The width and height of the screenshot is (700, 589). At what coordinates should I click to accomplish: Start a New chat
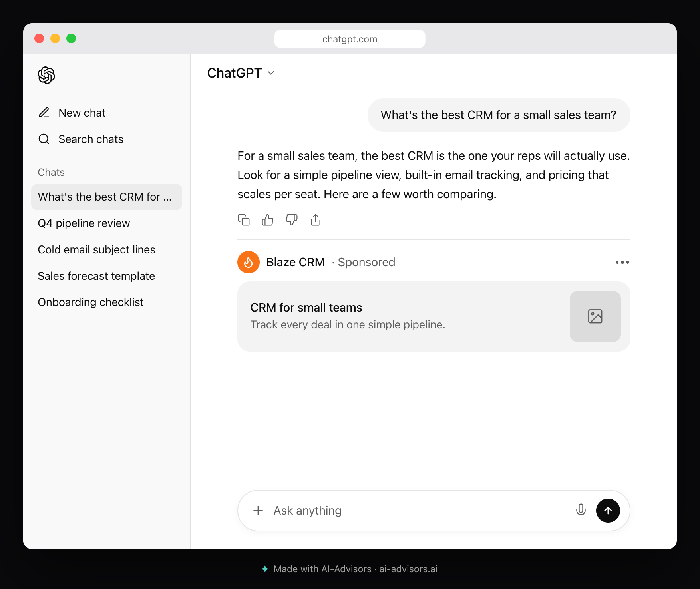72,113
